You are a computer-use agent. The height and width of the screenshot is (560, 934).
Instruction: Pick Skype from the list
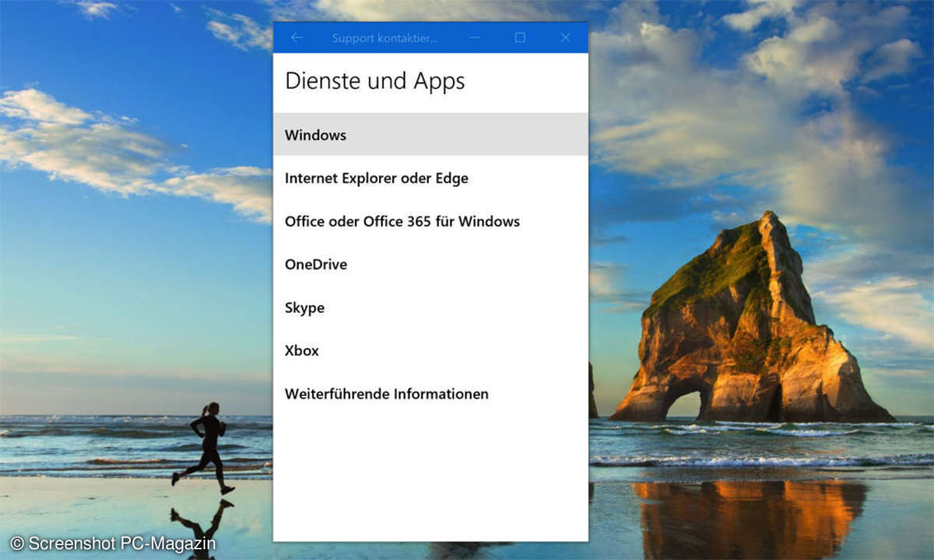point(430,307)
